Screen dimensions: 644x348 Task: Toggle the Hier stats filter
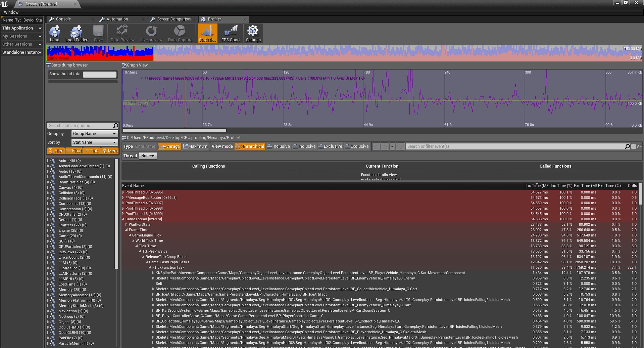[55, 151]
